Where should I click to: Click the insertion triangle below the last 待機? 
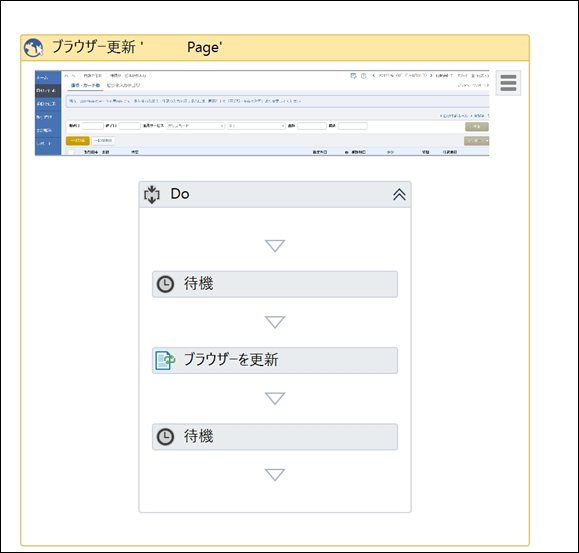tap(275, 475)
